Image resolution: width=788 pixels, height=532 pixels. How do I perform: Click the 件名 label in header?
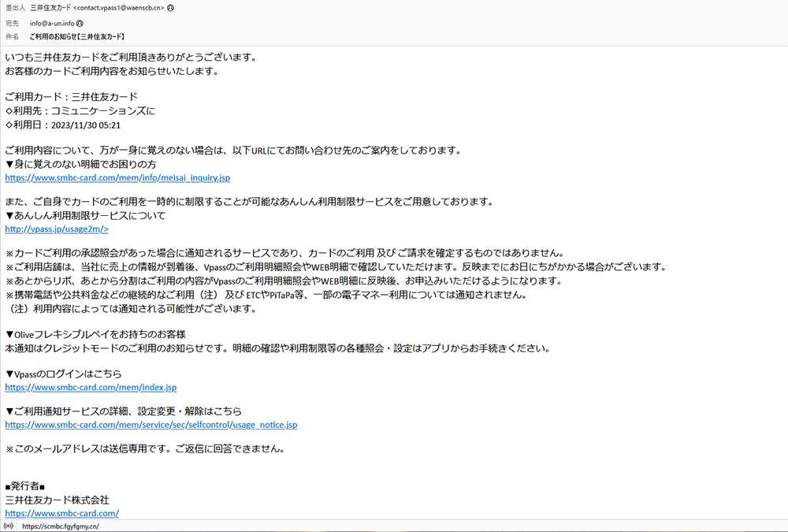12,37
